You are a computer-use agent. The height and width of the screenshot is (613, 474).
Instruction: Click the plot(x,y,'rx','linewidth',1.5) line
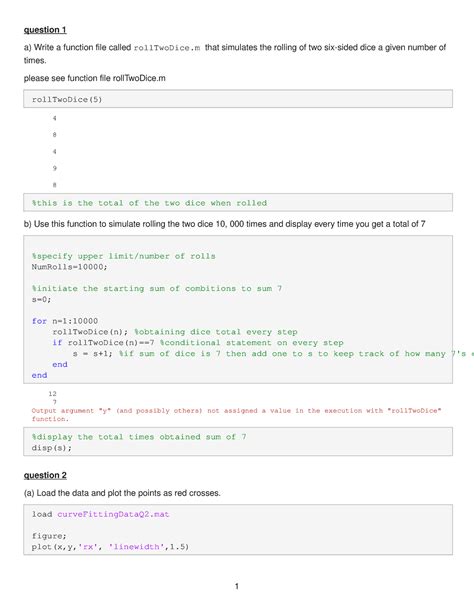110,547
